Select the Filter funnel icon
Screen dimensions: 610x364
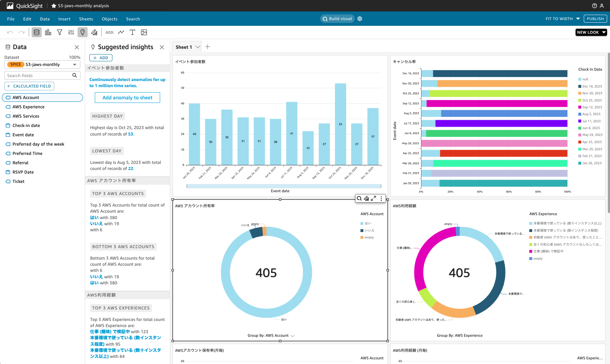coord(60,32)
